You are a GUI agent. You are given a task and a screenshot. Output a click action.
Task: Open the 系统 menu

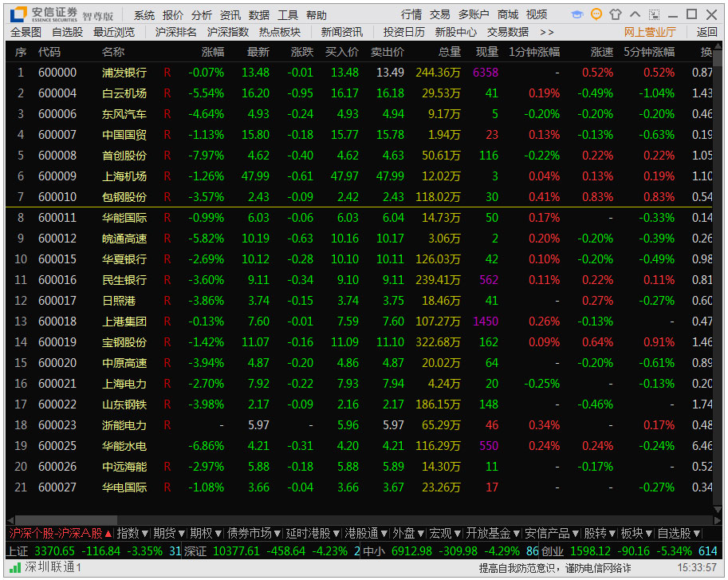[144, 15]
